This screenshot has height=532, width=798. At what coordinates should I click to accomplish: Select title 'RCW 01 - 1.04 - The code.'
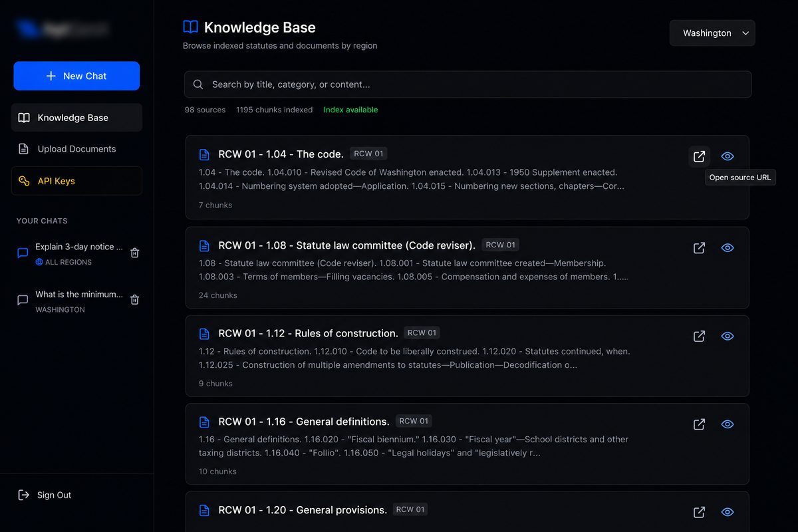click(x=281, y=154)
